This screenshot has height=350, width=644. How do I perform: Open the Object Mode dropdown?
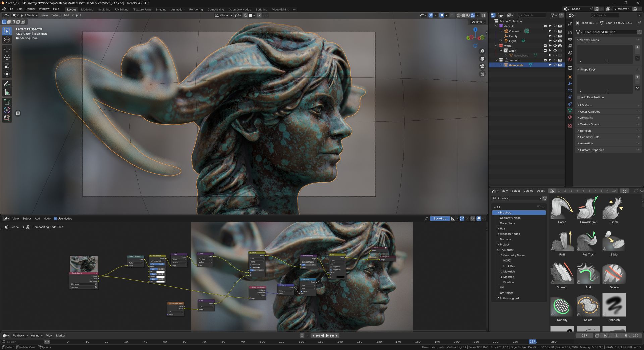(x=25, y=15)
